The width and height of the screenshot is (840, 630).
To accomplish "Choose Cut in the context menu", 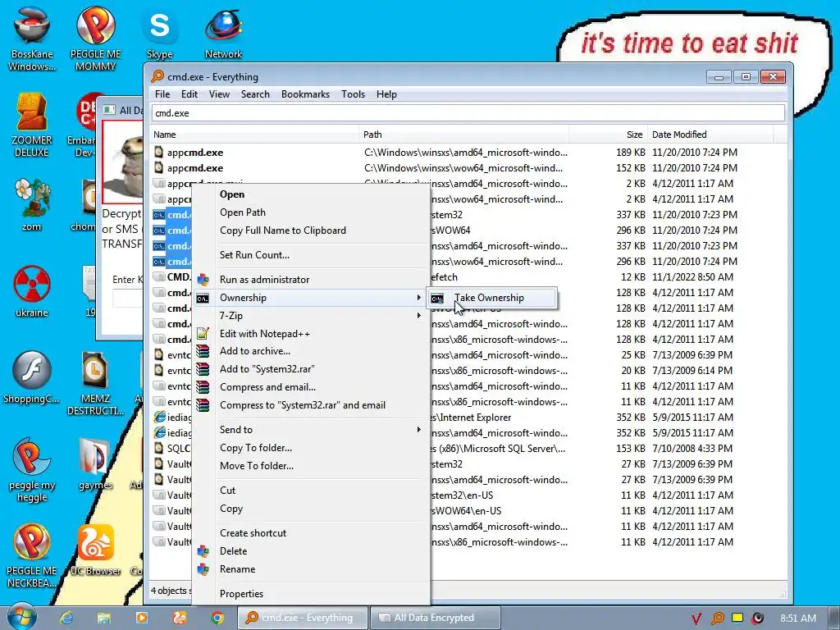I will click(x=311, y=491).
